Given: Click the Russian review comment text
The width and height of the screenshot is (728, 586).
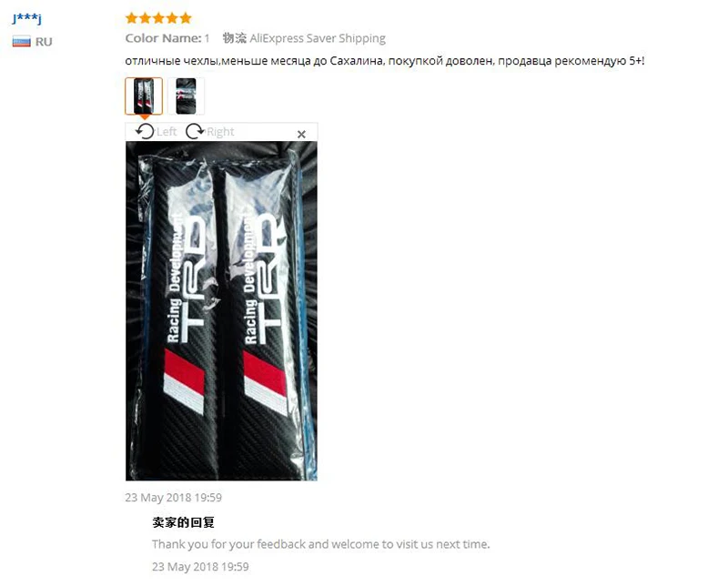Looking at the screenshot, I should (x=385, y=61).
